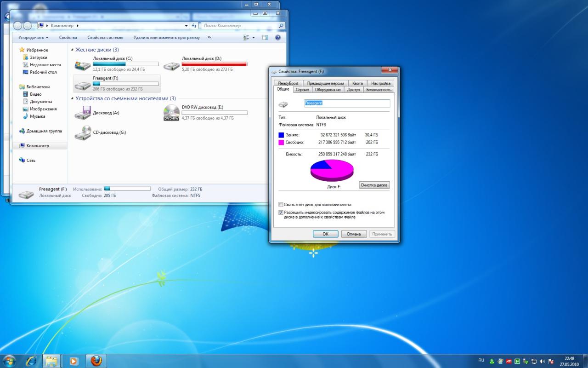This screenshot has width=588, height=368.
Task: Collapse the Жесткие диски group
Action: pyautogui.click(x=72, y=50)
